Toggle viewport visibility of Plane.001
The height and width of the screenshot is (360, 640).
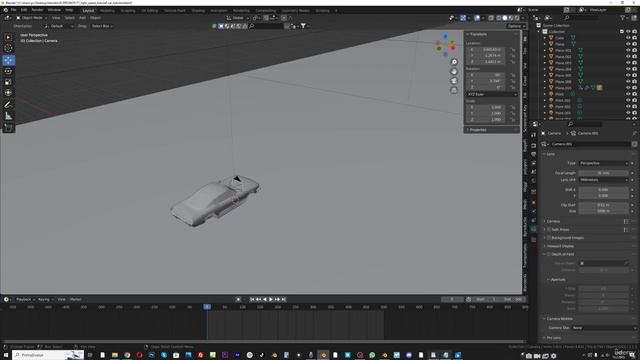pyautogui.click(x=628, y=51)
